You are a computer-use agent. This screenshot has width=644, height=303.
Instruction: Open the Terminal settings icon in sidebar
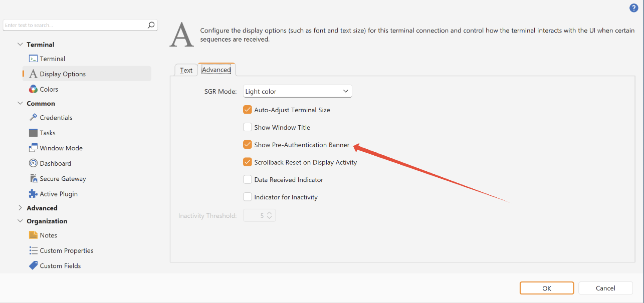[34, 59]
